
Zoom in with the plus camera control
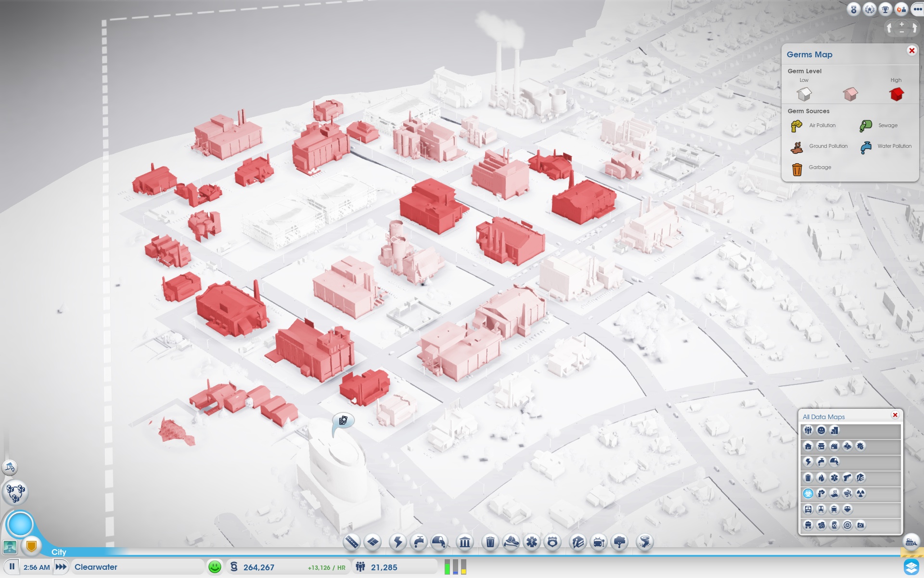902,24
